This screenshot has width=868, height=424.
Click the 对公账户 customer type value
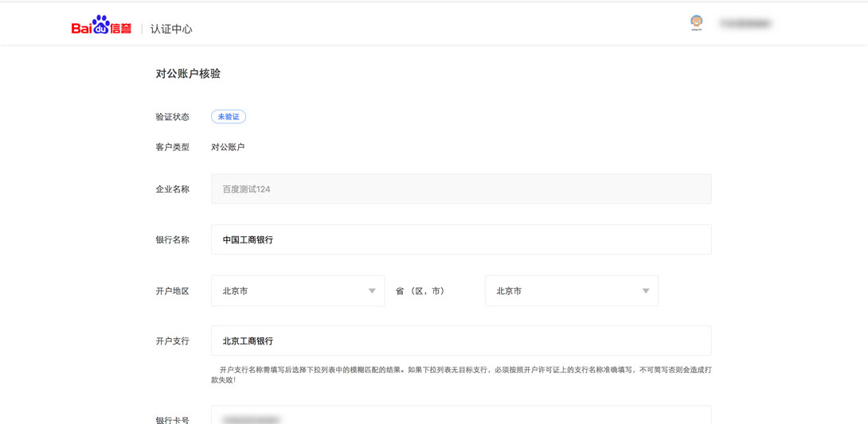228,147
